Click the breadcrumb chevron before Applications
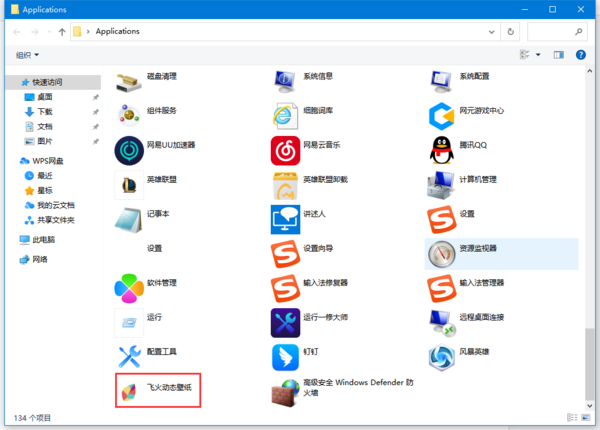600x430 pixels. [88, 31]
